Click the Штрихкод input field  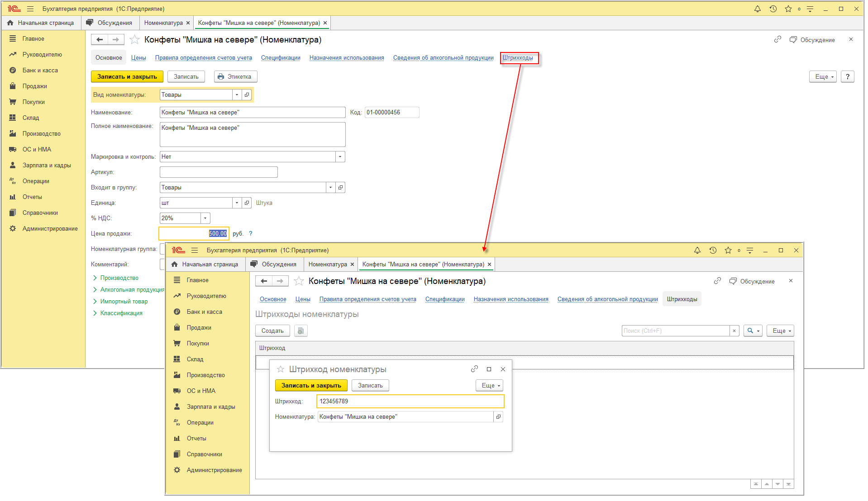tap(410, 401)
